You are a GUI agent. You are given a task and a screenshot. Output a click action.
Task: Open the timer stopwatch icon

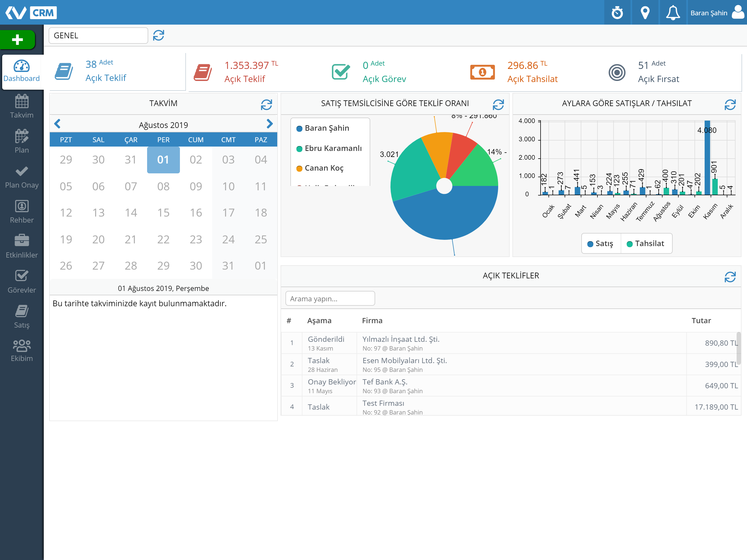click(x=617, y=13)
